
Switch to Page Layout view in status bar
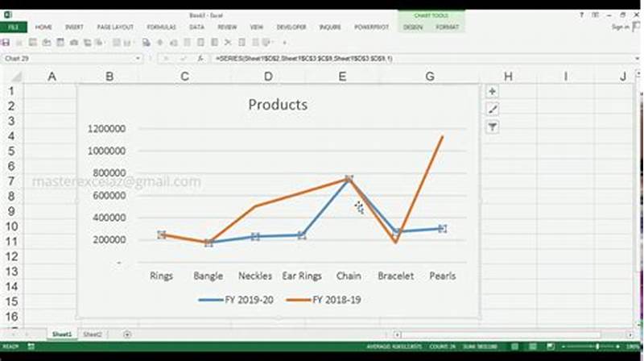(x=533, y=346)
